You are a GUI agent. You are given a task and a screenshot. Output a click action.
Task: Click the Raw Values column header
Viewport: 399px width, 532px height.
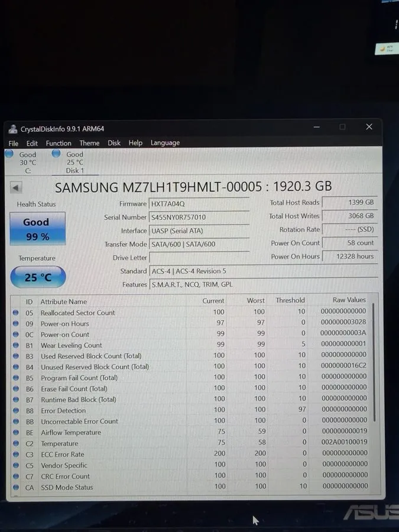349,300
